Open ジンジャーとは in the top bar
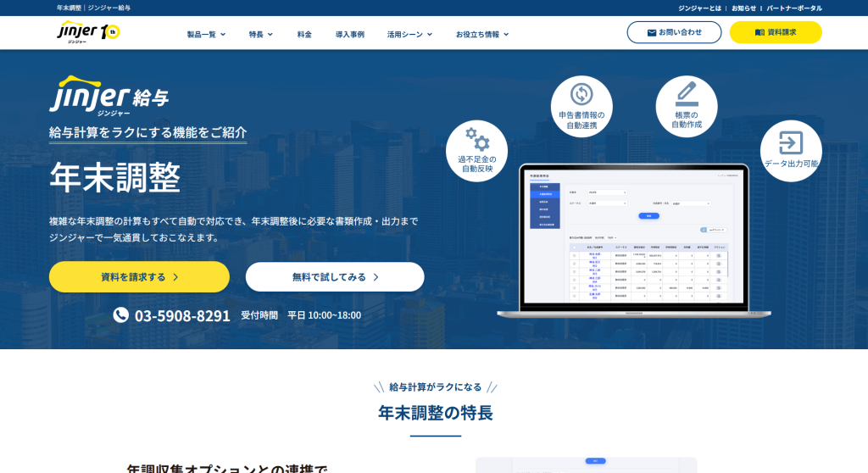Image resolution: width=868 pixels, height=473 pixels. point(699,8)
